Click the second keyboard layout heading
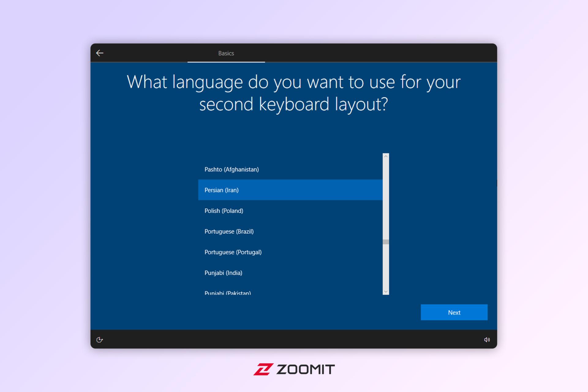Viewport: 588px width, 392px height. tap(294, 93)
